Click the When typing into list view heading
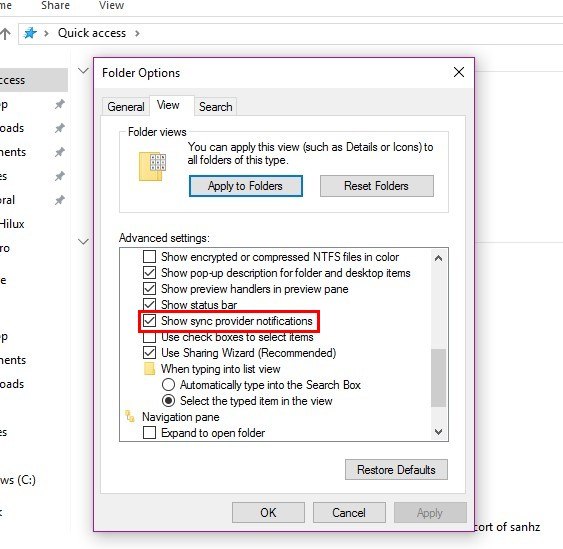 click(x=220, y=369)
